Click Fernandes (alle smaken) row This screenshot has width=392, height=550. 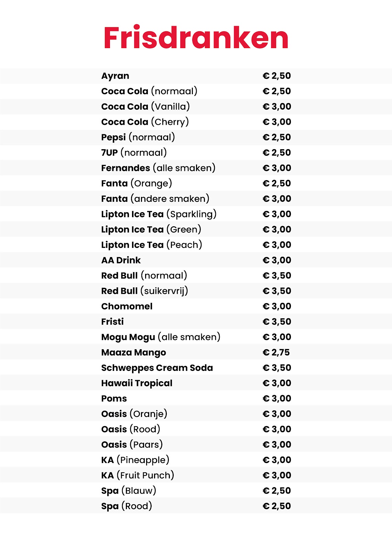click(x=196, y=168)
